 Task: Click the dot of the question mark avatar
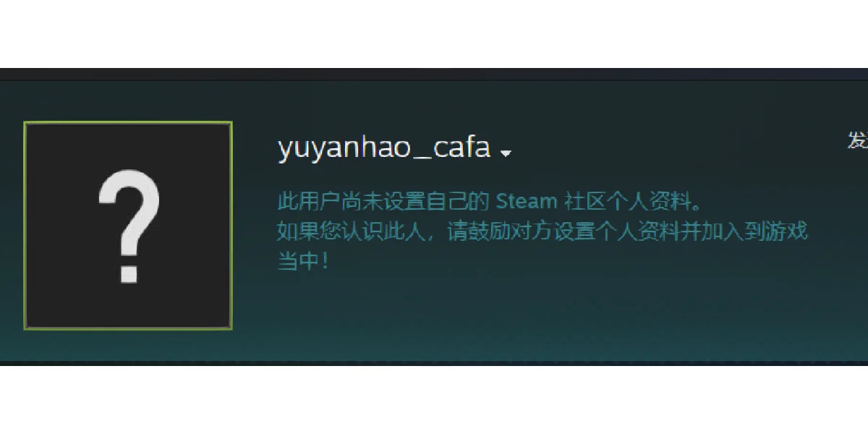[x=129, y=273]
